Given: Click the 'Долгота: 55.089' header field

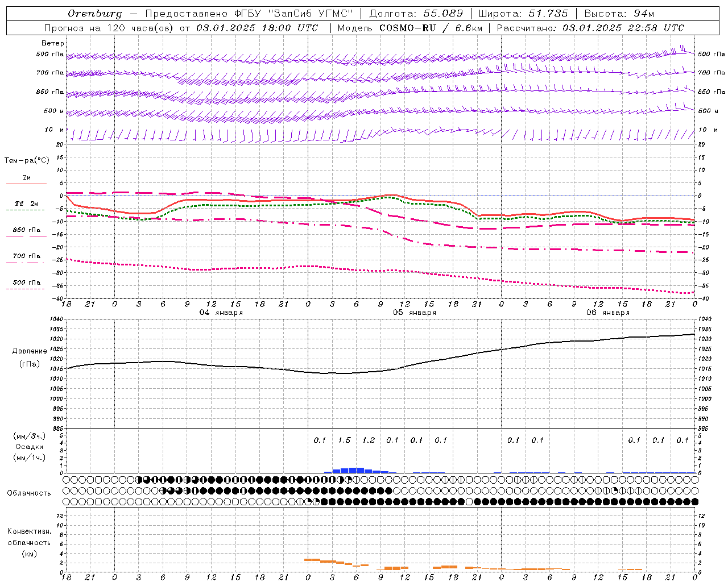Looking at the screenshot, I should [416, 14].
